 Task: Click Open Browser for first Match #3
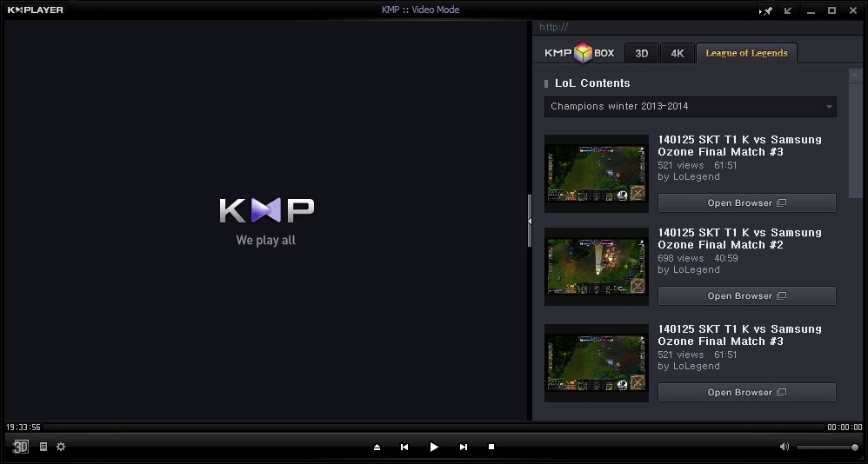(747, 203)
